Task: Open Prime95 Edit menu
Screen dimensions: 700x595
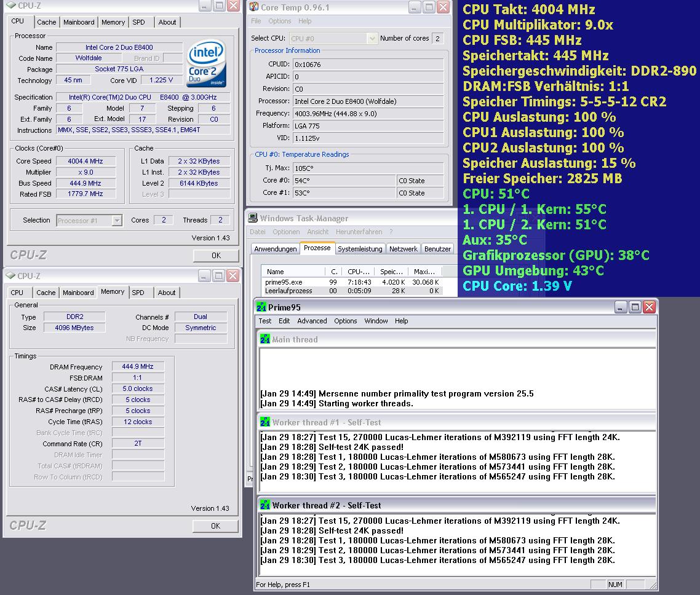Action: pos(284,321)
